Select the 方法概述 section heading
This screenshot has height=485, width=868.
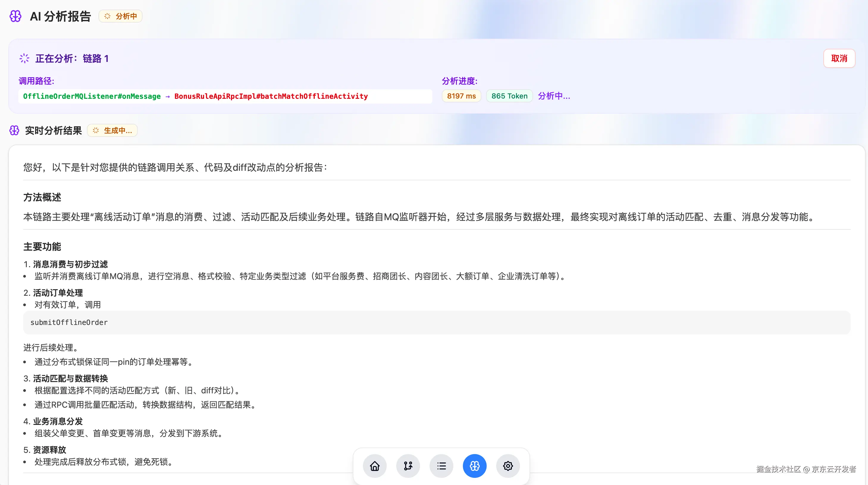click(42, 198)
